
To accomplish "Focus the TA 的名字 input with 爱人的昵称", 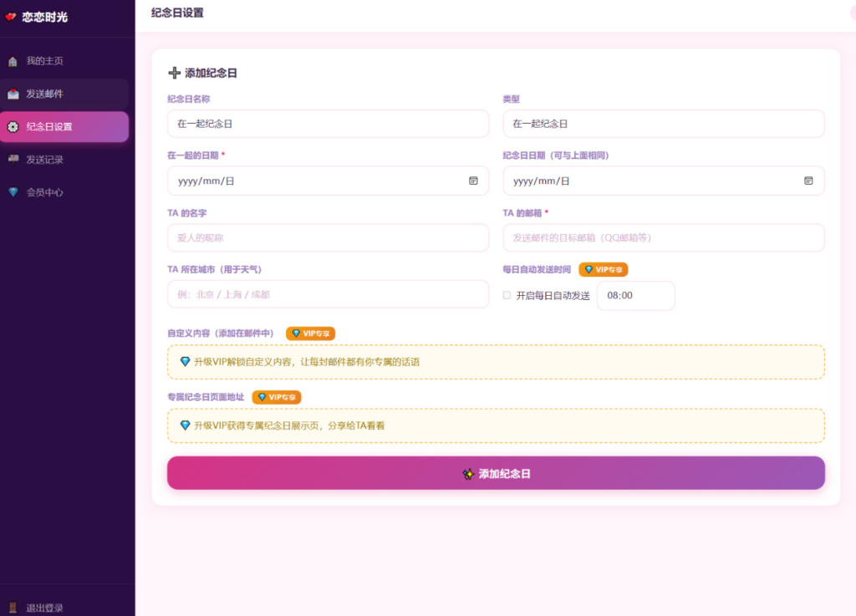I will point(328,238).
